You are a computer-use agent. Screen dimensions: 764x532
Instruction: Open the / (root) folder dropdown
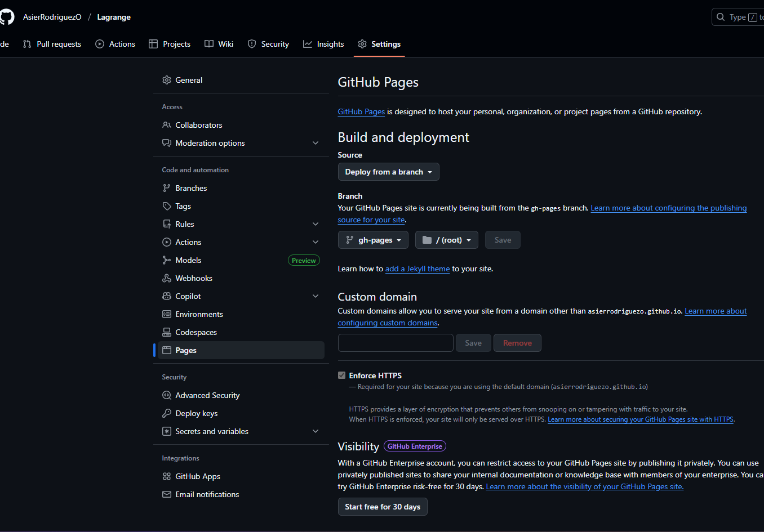pos(446,240)
